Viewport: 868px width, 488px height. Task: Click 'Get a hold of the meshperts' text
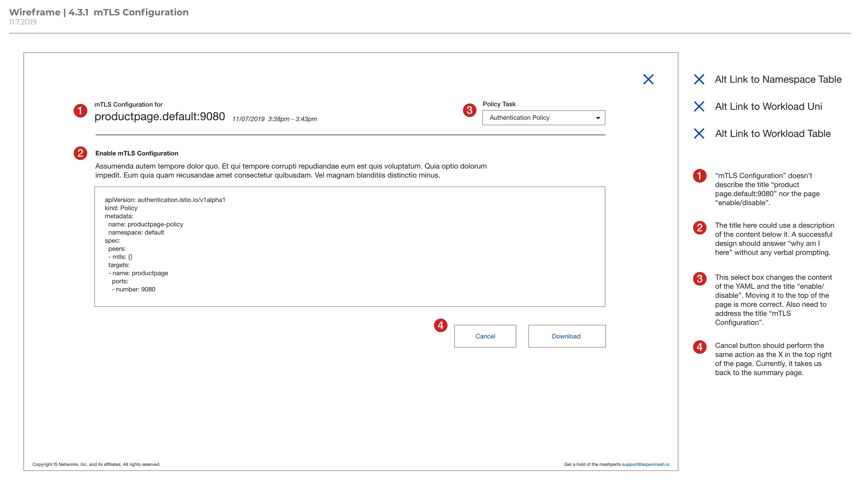click(592, 464)
